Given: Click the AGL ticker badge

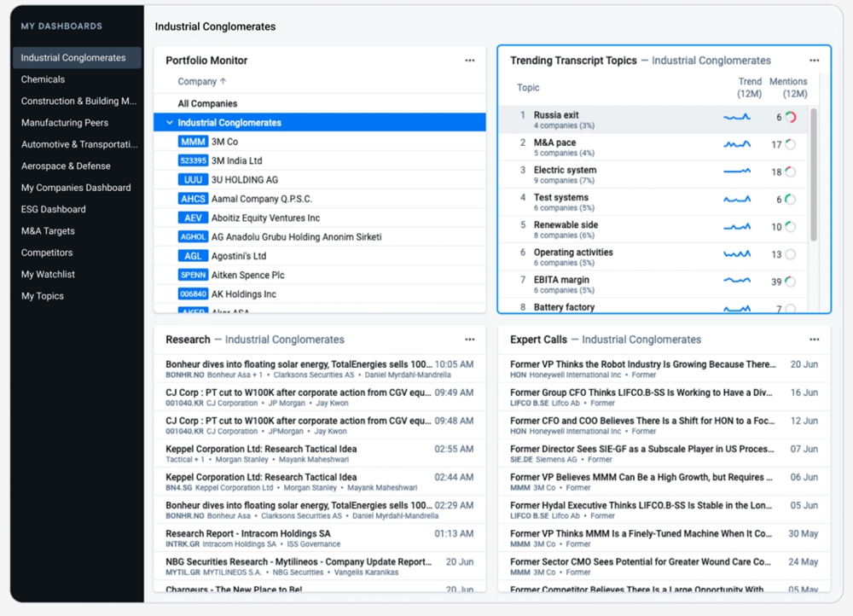Looking at the screenshot, I should pyautogui.click(x=193, y=256).
